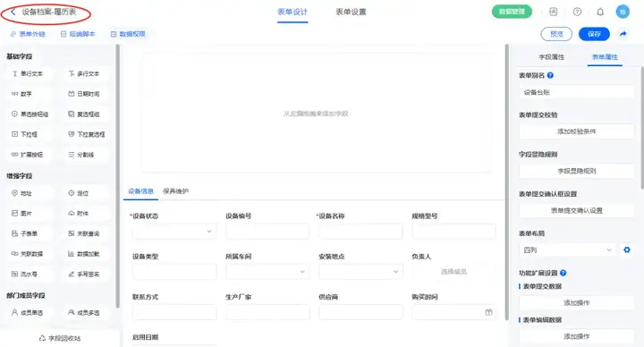Open the 设备信息 tab
This screenshot has height=347, width=644.
140,191
